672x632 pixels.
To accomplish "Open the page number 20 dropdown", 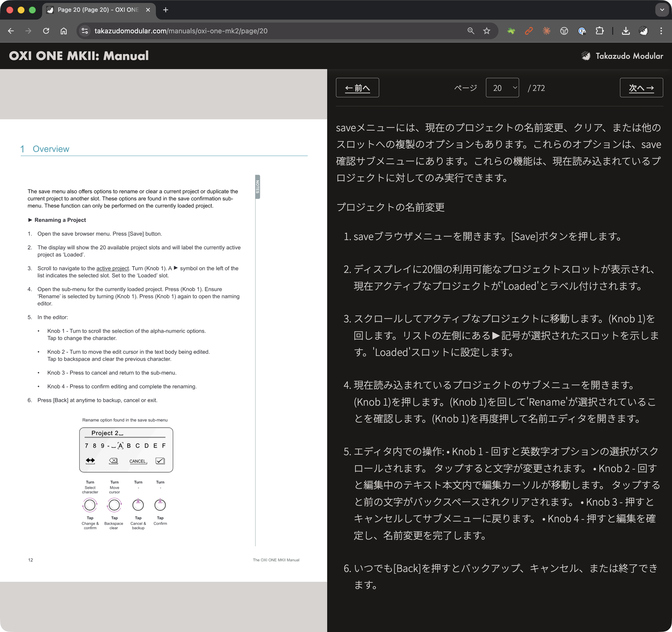I will click(502, 88).
